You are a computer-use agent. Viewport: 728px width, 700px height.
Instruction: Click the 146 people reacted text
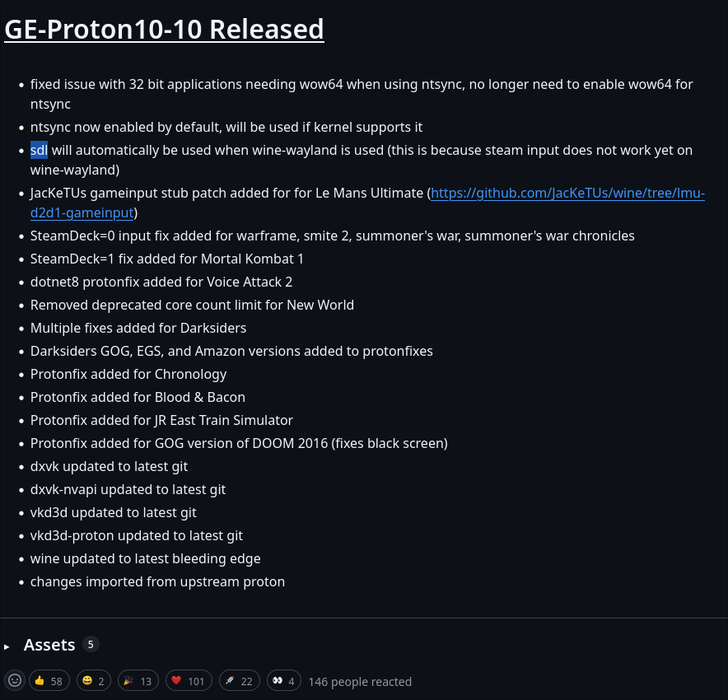click(360, 681)
